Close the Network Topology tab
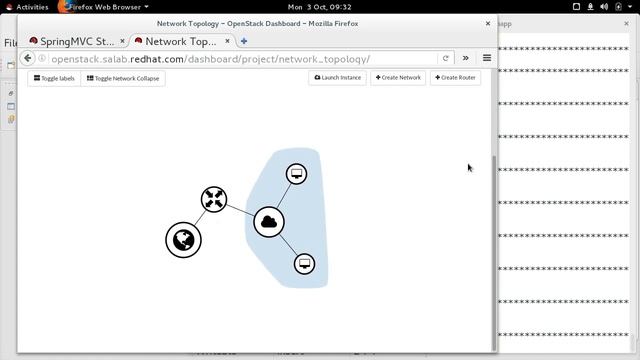Screen dimensions: 640x360 (227, 41)
